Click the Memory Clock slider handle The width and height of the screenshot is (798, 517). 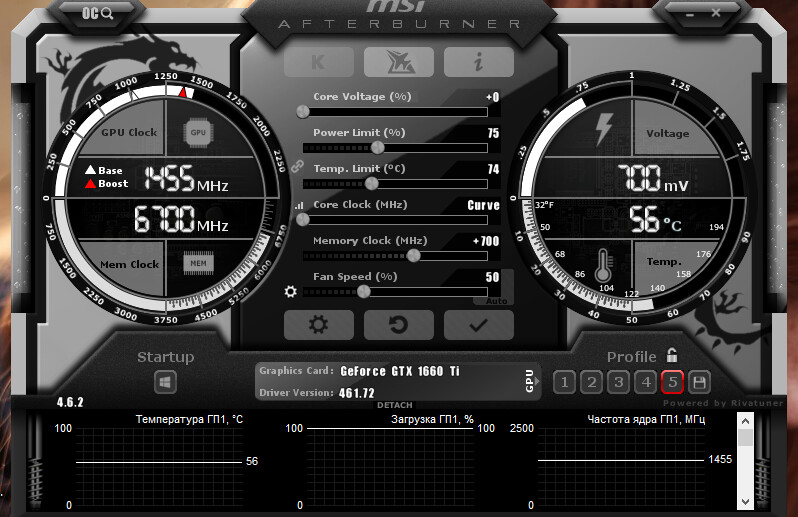click(x=414, y=255)
